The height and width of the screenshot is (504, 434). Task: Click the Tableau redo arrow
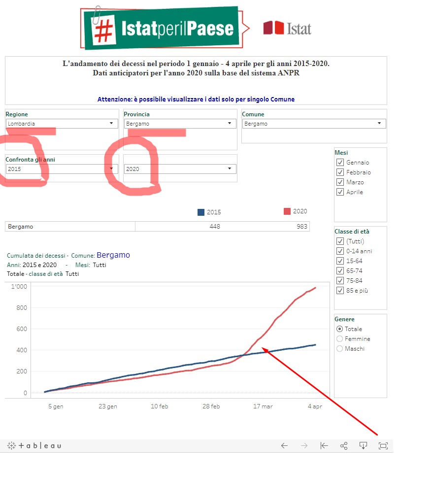click(x=304, y=446)
